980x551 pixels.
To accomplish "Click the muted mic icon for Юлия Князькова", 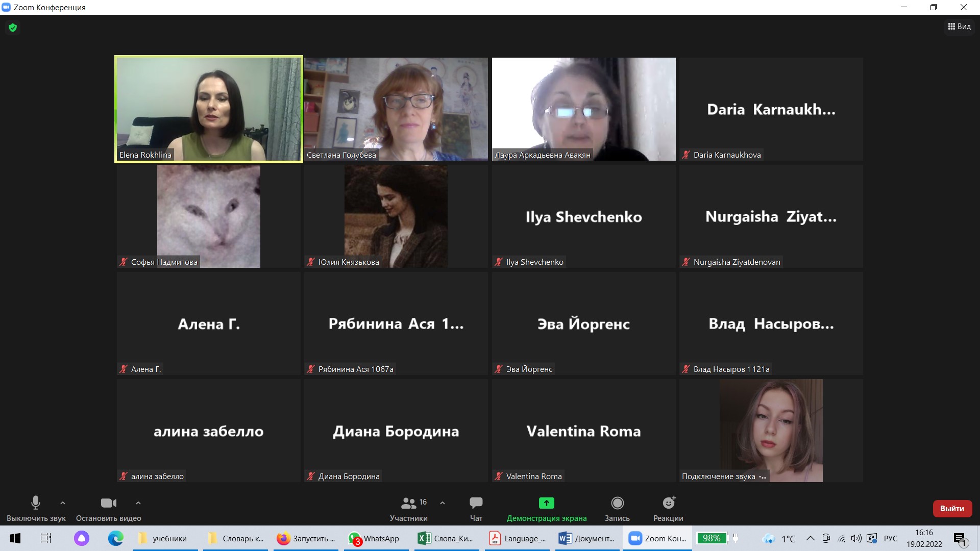I will click(x=311, y=262).
